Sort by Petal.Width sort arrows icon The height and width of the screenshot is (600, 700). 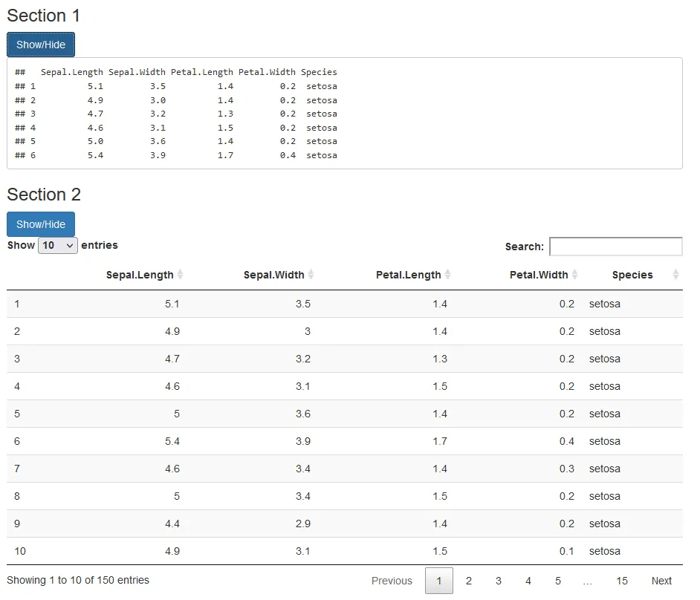[x=574, y=274]
